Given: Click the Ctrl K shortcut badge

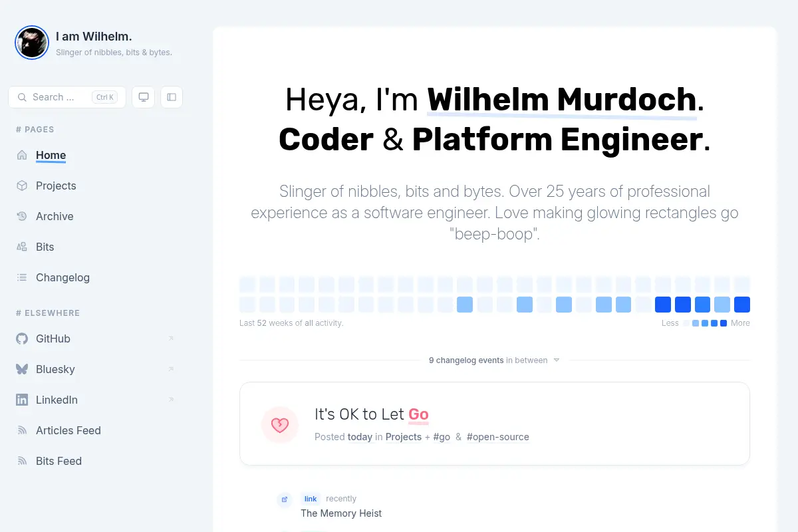Looking at the screenshot, I should [x=105, y=97].
